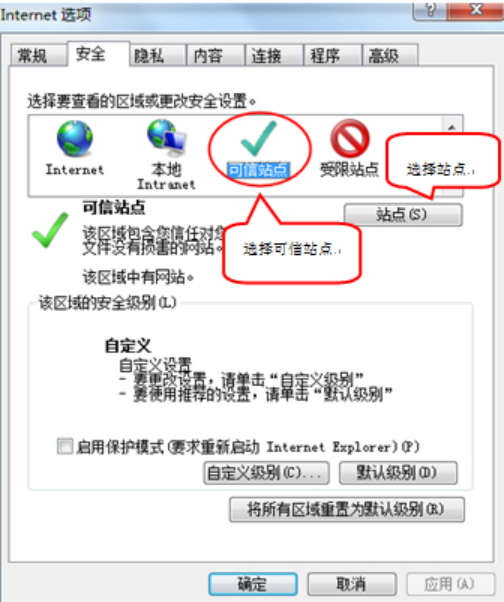Switch to the 常规 tab
Screen dimensions: 504x602
tap(38, 56)
